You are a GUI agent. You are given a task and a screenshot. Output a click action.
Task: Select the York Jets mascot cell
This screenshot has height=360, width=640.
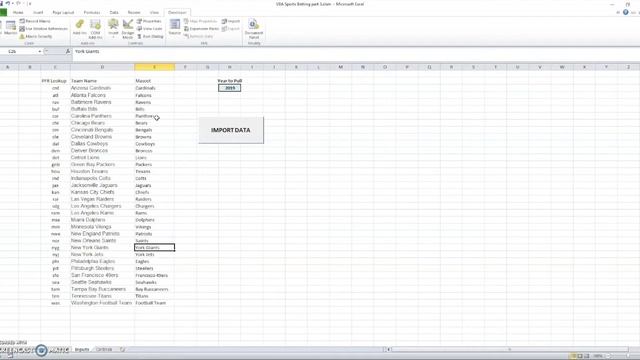pos(155,254)
